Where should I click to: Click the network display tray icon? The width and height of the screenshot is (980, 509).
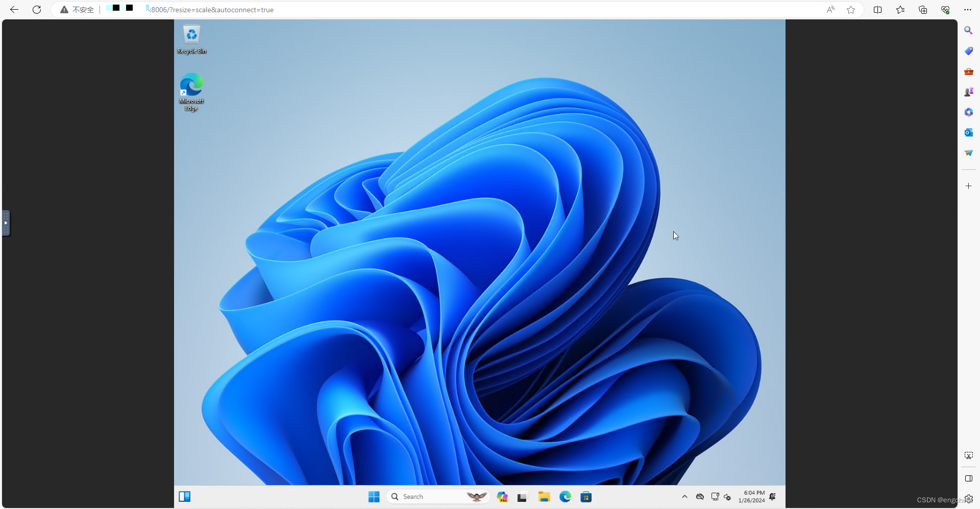tap(715, 497)
